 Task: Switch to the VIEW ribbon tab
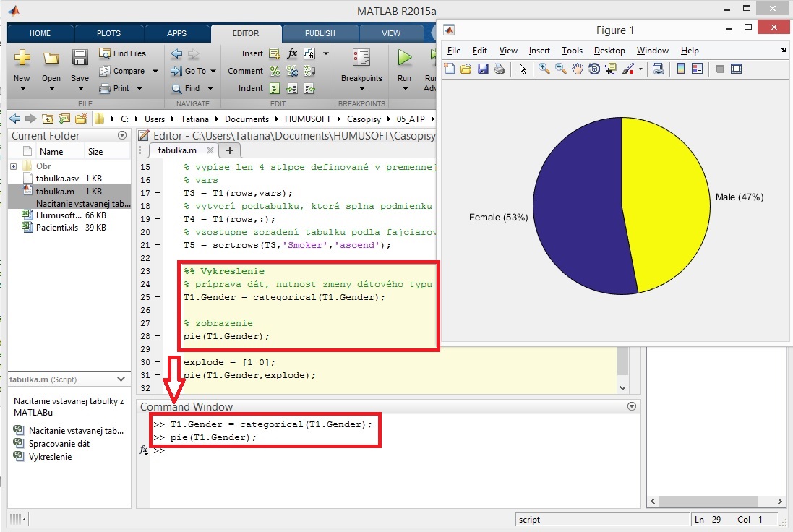point(391,33)
